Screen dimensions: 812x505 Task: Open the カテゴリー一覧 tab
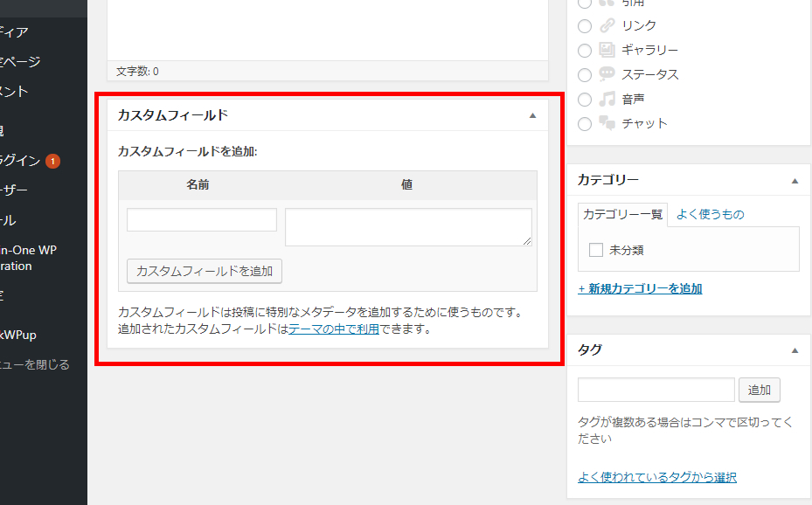(622, 214)
